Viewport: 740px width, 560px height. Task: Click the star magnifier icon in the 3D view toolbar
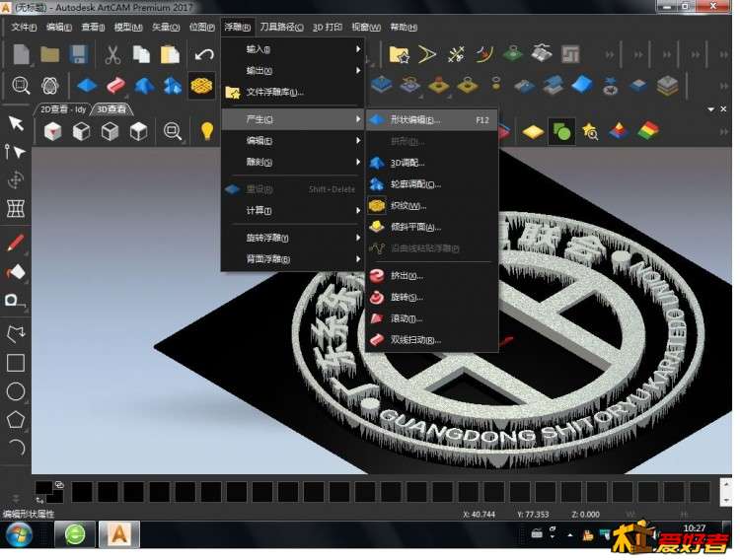590,131
